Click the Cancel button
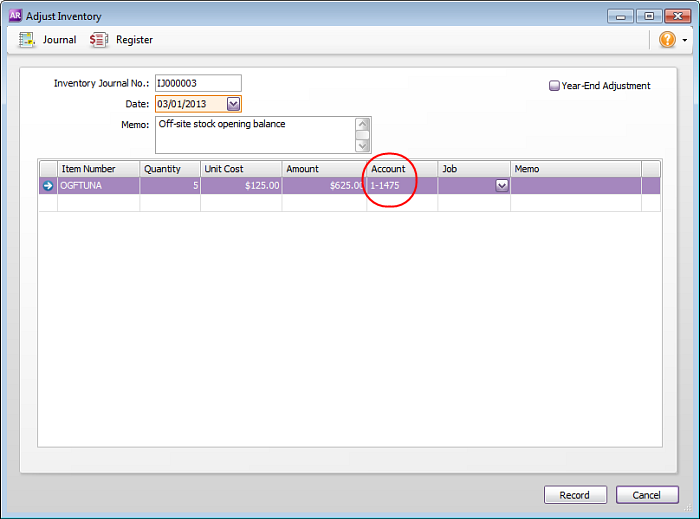This screenshot has height=519, width=700. [646, 495]
